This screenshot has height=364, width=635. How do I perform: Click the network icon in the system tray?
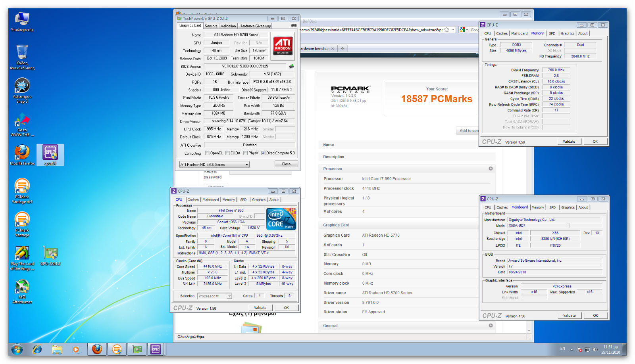pos(587,349)
